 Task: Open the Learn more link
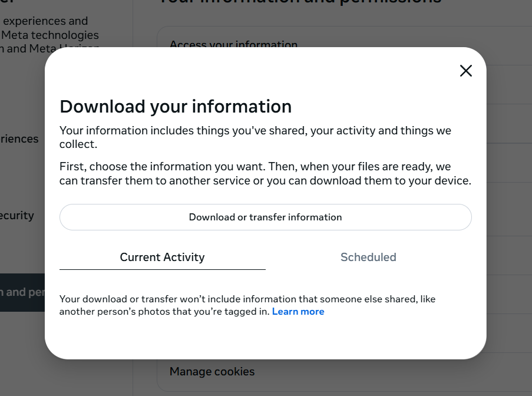298,312
